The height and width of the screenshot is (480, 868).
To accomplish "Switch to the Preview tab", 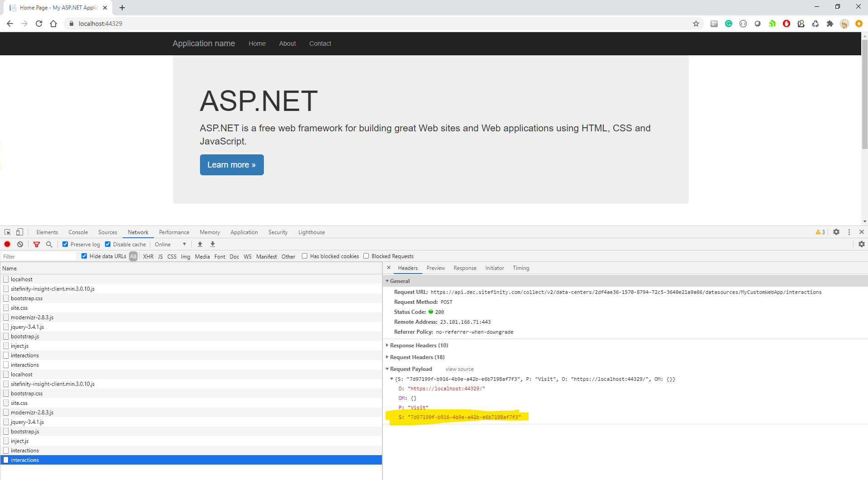I will [x=436, y=268].
